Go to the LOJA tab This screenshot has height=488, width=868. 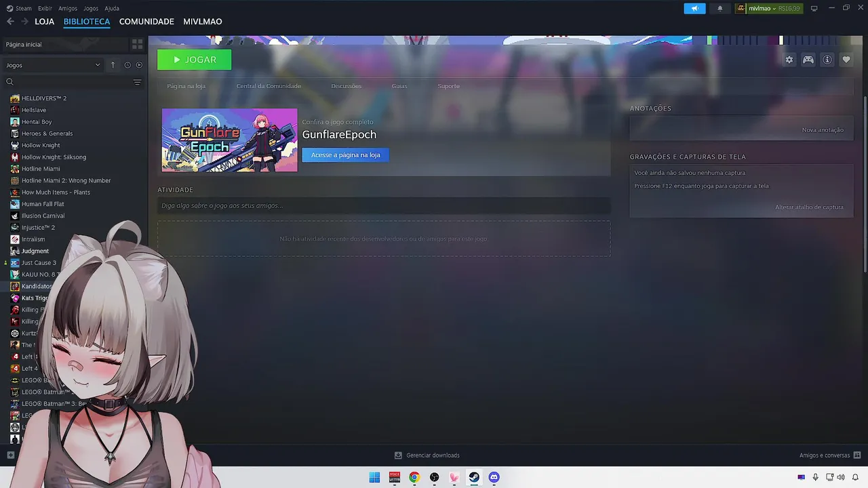45,22
